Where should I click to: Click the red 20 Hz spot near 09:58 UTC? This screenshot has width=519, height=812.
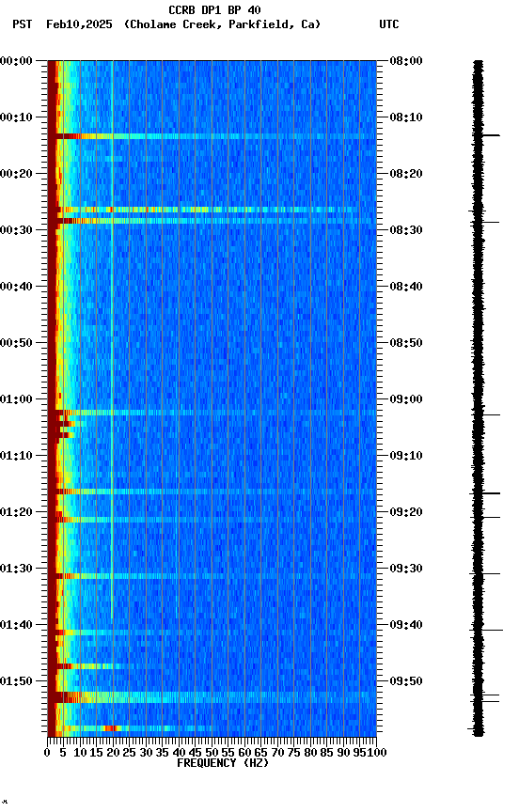(x=110, y=728)
